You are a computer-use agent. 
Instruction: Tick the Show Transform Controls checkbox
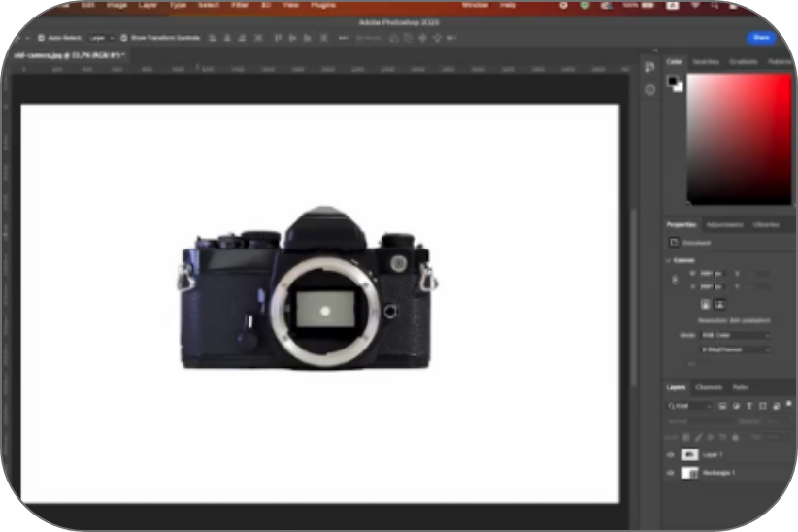[x=122, y=38]
